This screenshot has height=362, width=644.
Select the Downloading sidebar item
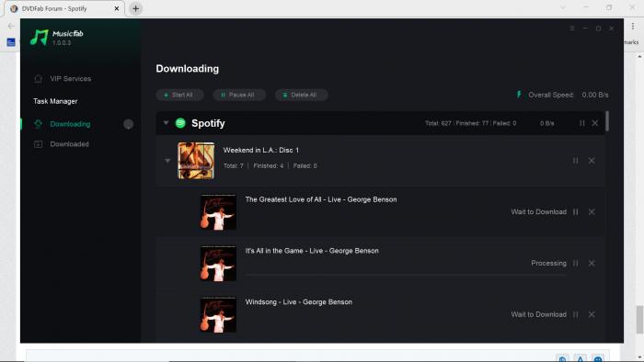tap(62, 124)
